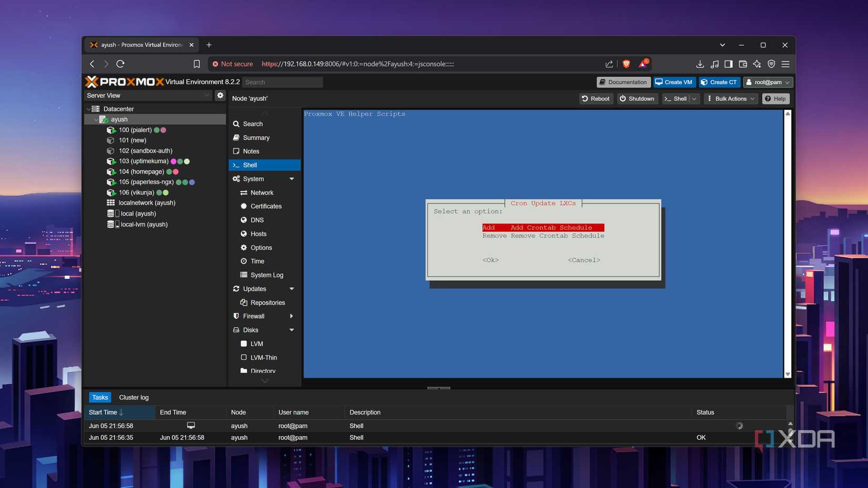Open the browser sidebar panel icon

(x=728, y=64)
